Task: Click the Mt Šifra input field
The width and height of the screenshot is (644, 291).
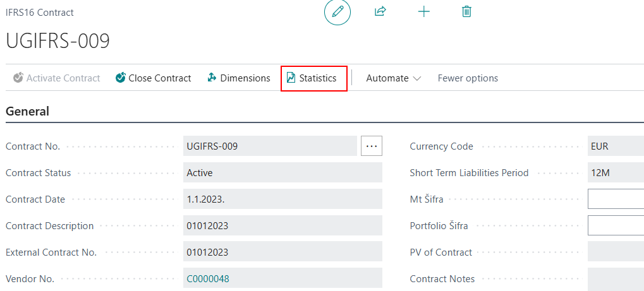Action: click(x=616, y=199)
